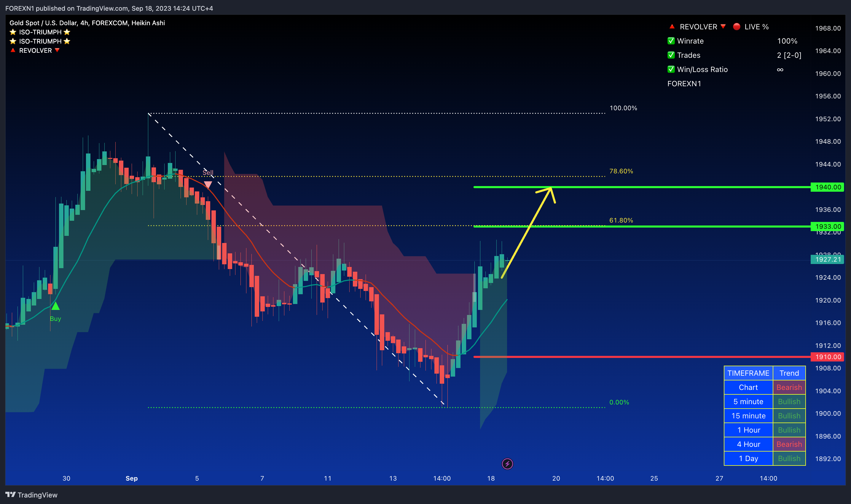Viewport: 851px width, 504px height.
Task: Click the 100.00% Fibonacci level label
Action: pos(623,108)
